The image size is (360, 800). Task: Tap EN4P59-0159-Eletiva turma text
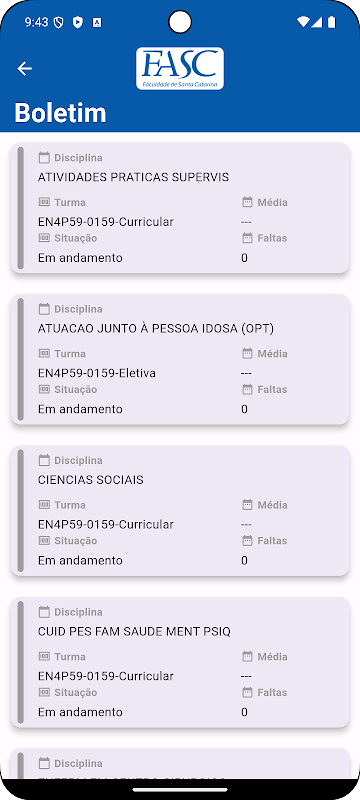(x=97, y=373)
